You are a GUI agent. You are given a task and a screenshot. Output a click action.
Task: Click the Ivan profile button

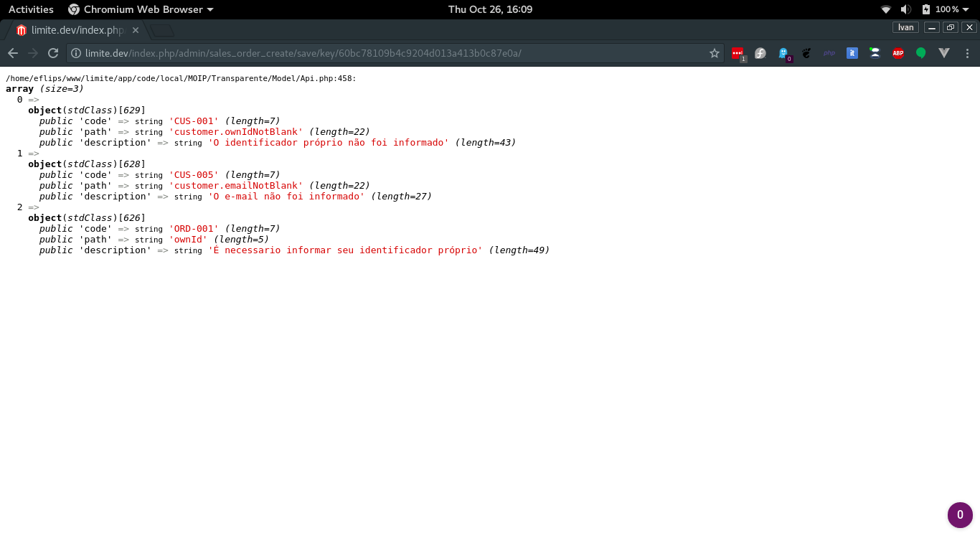coord(906,27)
